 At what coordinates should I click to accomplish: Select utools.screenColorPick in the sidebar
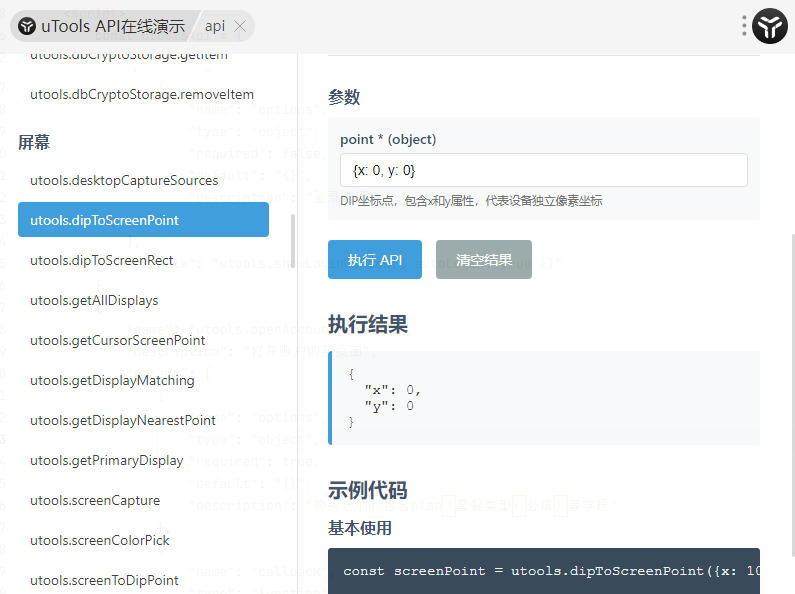click(x=100, y=540)
